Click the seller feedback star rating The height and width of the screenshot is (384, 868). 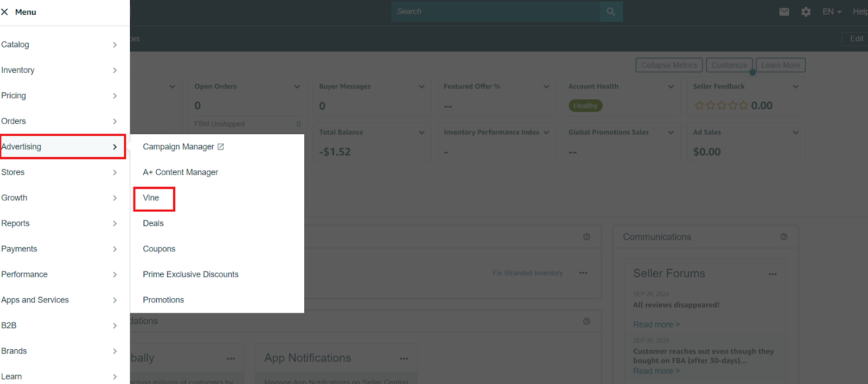721,105
